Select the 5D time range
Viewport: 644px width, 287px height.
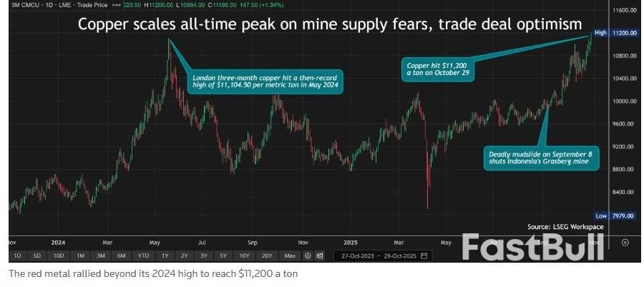37,256
